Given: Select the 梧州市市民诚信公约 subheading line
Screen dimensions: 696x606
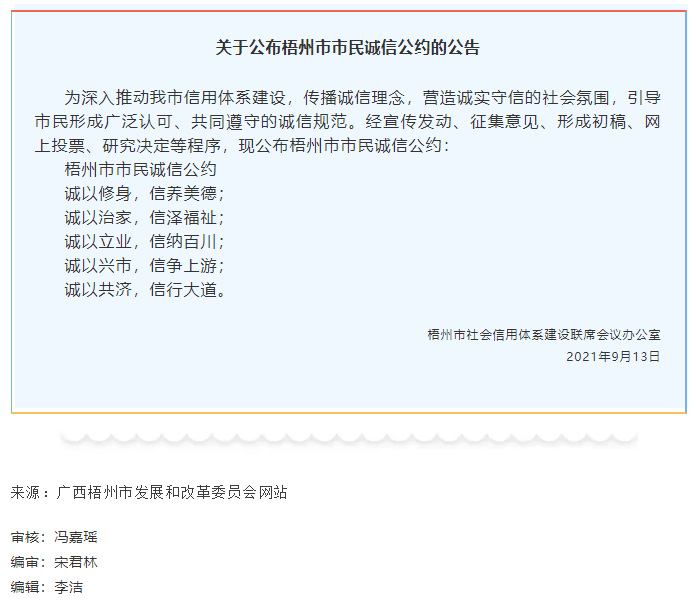Looking at the screenshot, I should 140,170.
